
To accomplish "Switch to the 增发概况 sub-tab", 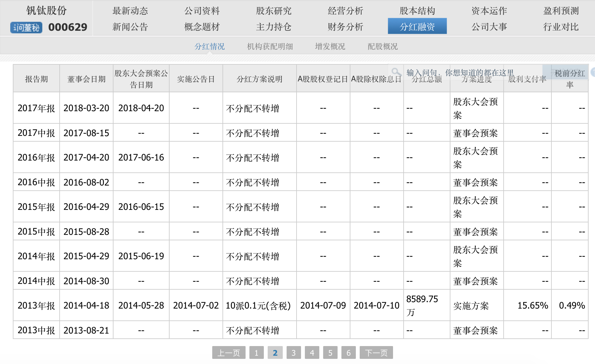I will click(330, 46).
